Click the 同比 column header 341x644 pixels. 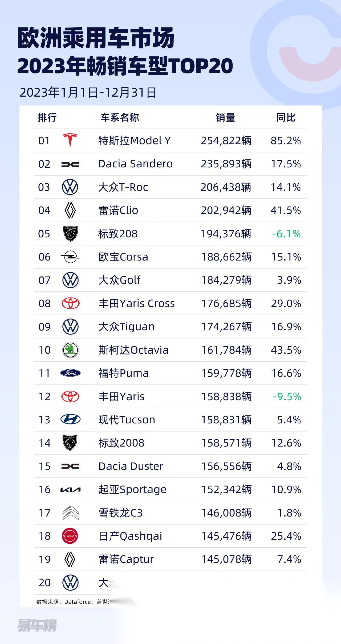click(x=286, y=117)
